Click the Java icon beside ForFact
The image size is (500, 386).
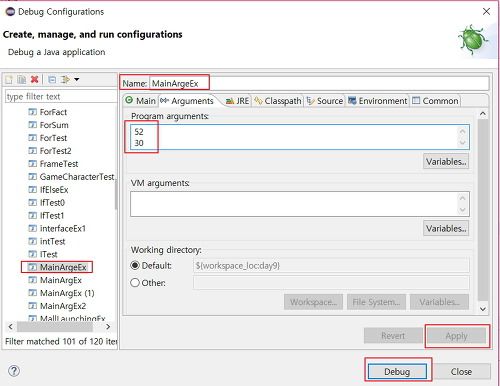click(32, 112)
